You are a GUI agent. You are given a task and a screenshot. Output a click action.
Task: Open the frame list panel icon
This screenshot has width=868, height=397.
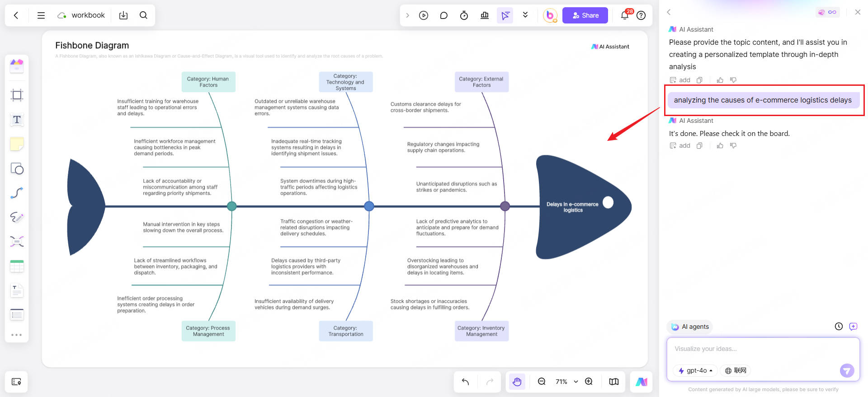click(x=16, y=382)
